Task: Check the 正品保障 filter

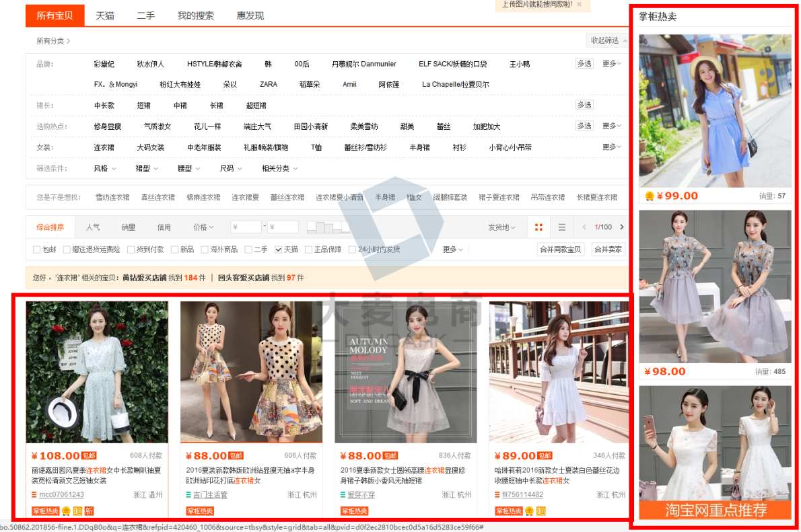Action: 308,250
